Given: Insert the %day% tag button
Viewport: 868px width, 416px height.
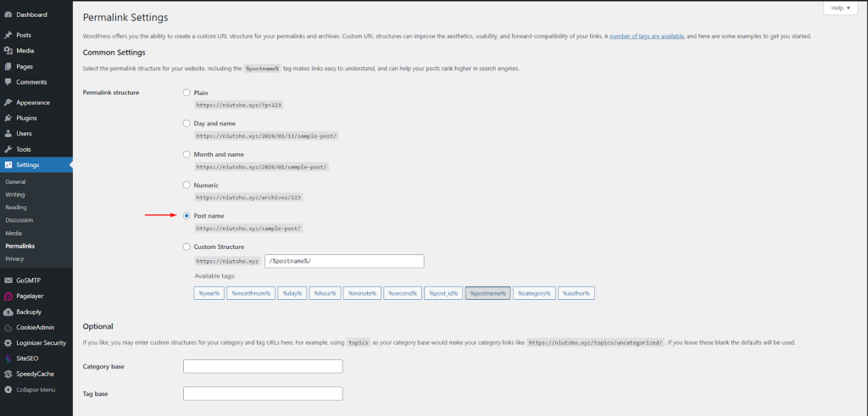Looking at the screenshot, I should 292,293.
